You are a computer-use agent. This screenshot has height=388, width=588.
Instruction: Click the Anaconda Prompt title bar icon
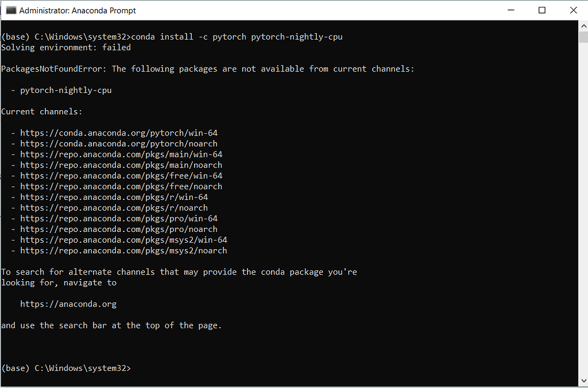point(10,10)
